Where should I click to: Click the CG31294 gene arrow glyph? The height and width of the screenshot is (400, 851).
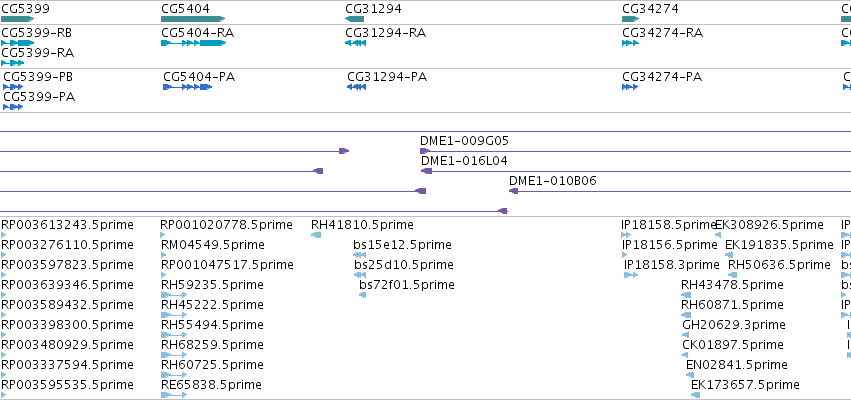point(354,19)
